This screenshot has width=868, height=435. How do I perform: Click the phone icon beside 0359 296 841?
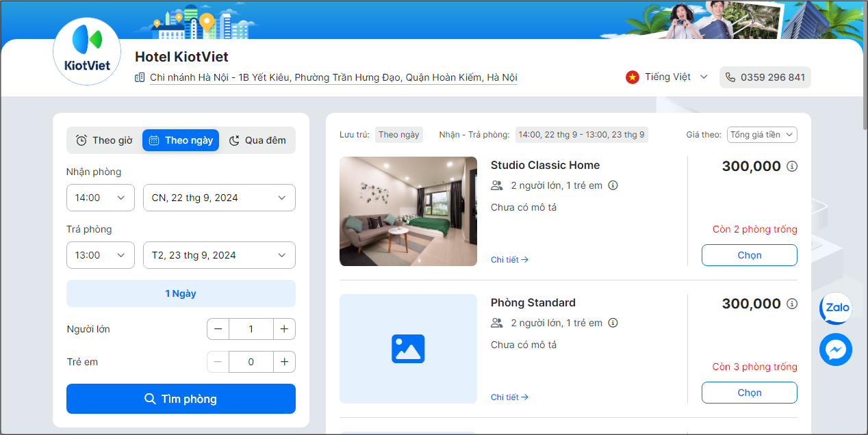[730, 77]
